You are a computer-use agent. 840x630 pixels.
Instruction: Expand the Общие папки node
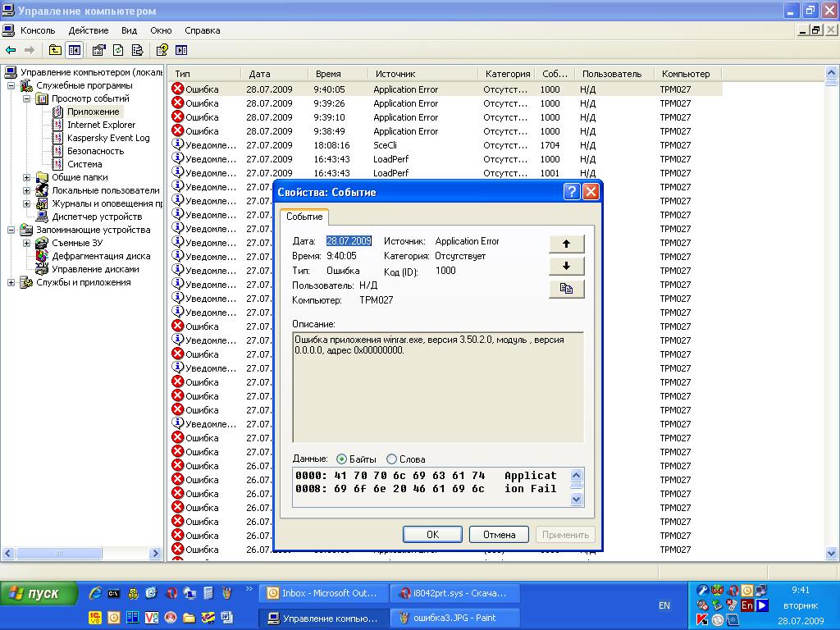tap(26, 177)
